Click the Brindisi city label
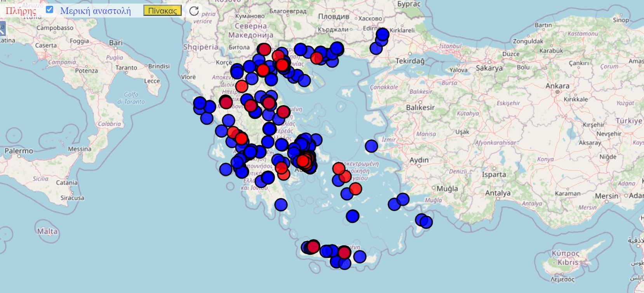Screen dimensions: 644x293 tap(159, 66)
